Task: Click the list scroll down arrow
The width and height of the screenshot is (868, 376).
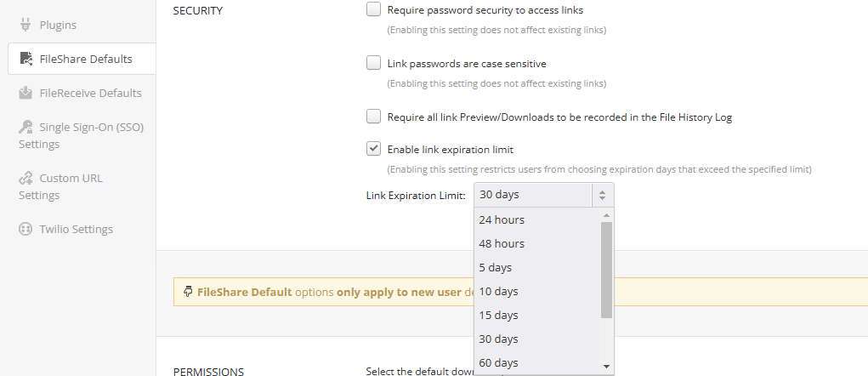Action: pos(606,367)
